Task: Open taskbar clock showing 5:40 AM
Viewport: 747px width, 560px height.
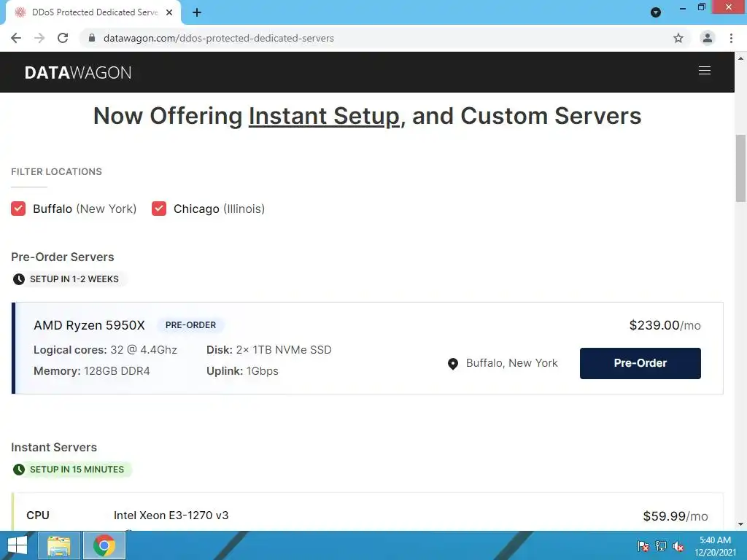Action: click(715, 546)
